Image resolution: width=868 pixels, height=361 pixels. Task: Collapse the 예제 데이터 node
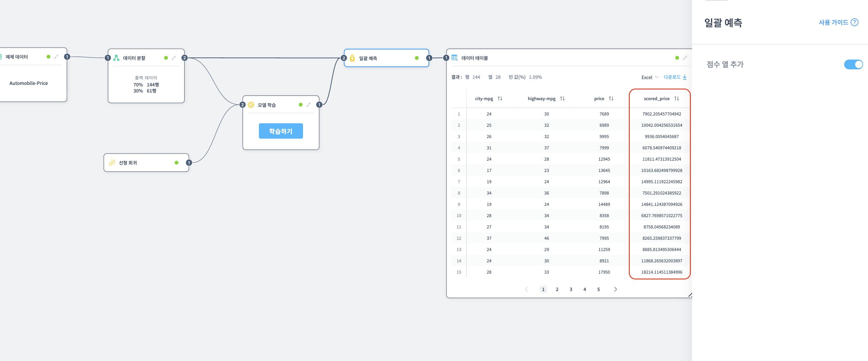click(x=56, y=57)
